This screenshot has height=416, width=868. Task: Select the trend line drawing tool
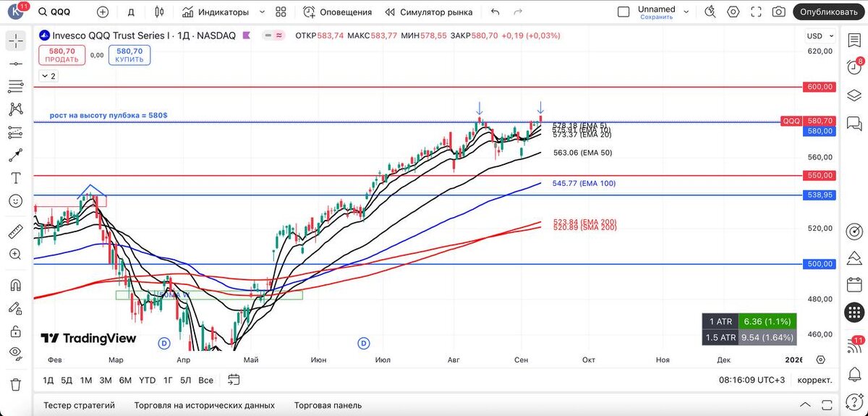[x=15, y=64]
